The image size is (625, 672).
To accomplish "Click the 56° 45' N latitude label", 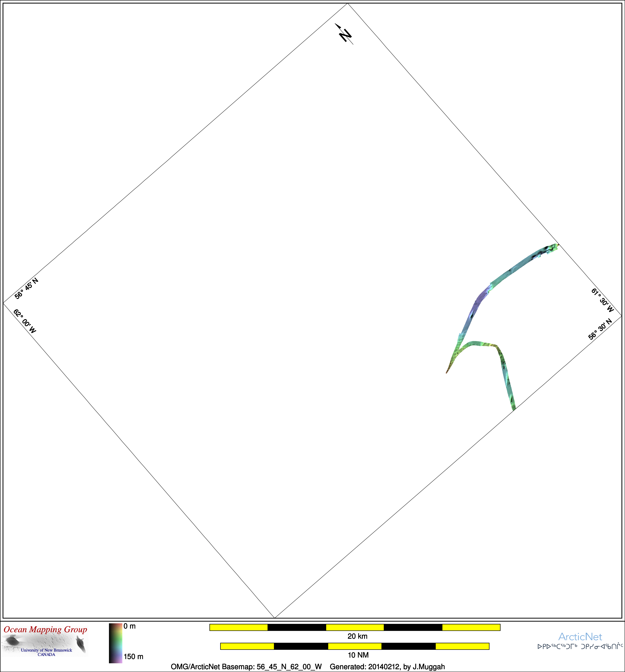I will 26,288.
